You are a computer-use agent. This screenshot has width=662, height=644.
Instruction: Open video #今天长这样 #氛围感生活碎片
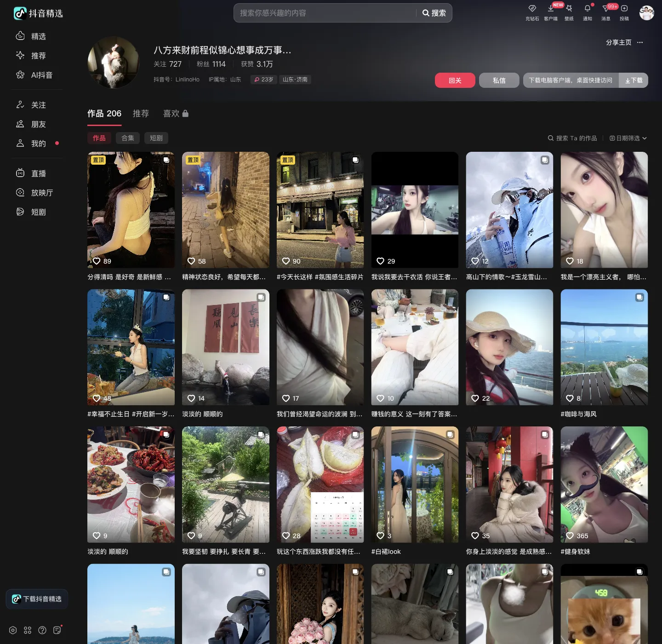click(320, 210)
